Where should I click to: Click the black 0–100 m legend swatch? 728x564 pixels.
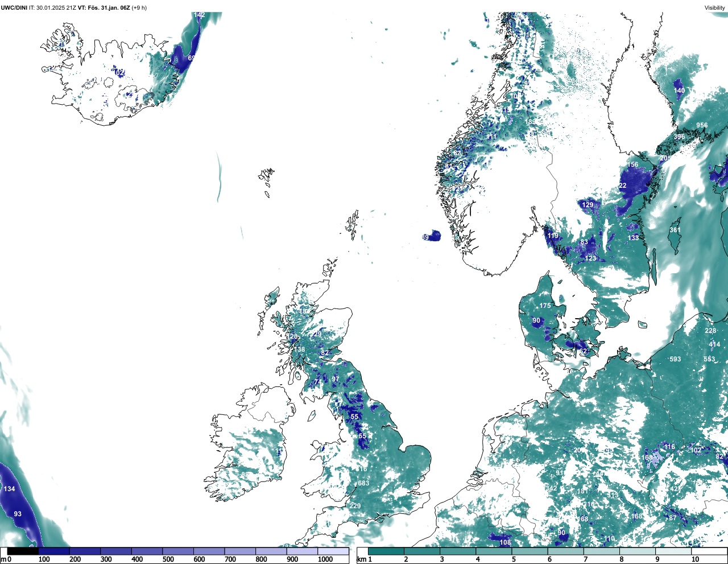coord(23,551)
